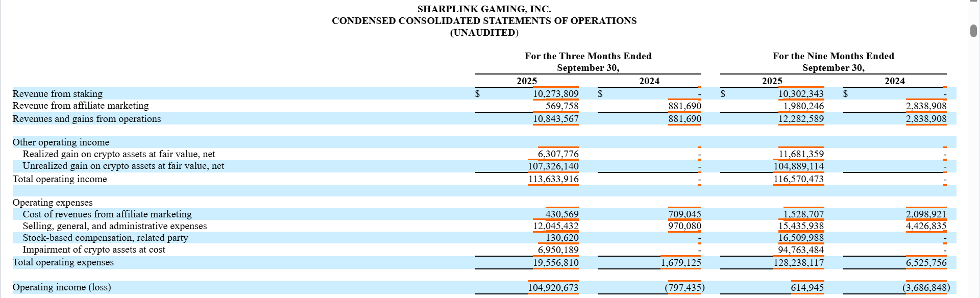Click the value 6,307,776

[558, 154]
